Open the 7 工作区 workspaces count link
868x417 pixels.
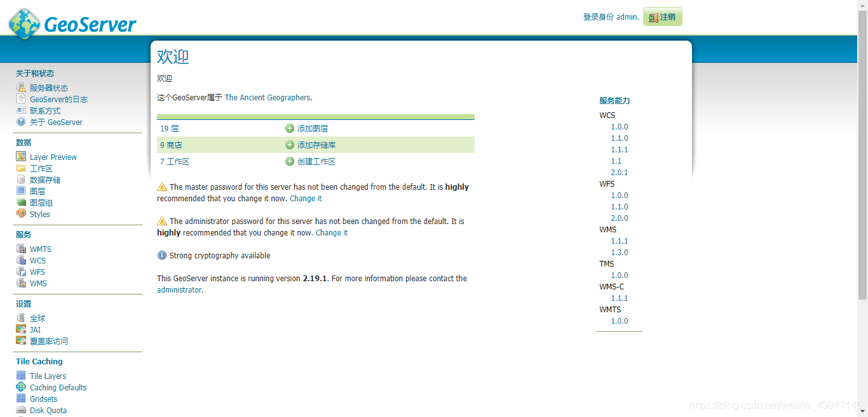click(x=175, y=161)
